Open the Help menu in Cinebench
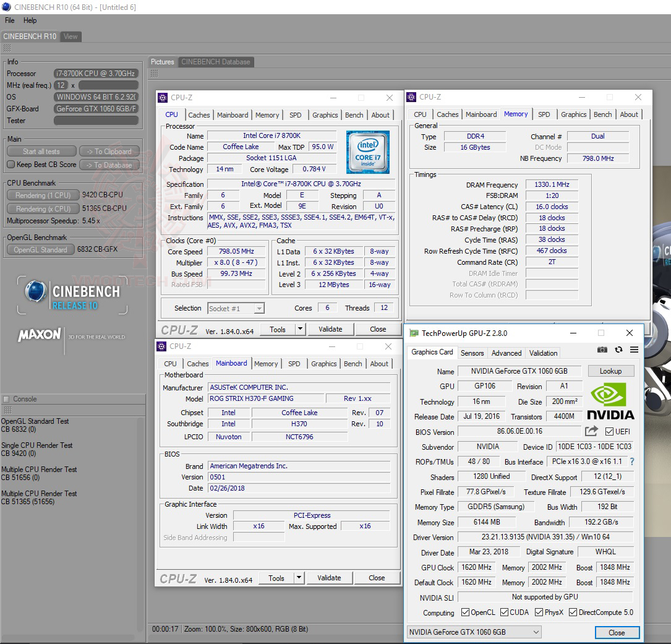Image resolution: width=671 pixels, height=644 pixels. pos(30,20)
